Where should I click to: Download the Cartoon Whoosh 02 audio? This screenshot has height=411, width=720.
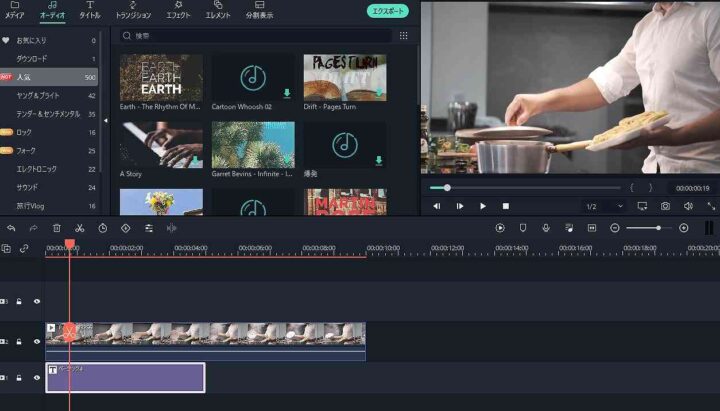(x=288, y=93)
